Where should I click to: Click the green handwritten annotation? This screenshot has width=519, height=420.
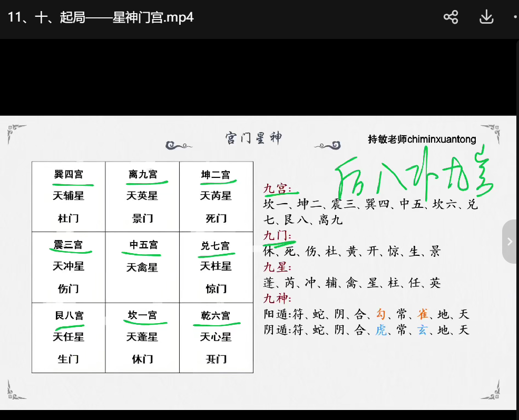pos(414,176)
